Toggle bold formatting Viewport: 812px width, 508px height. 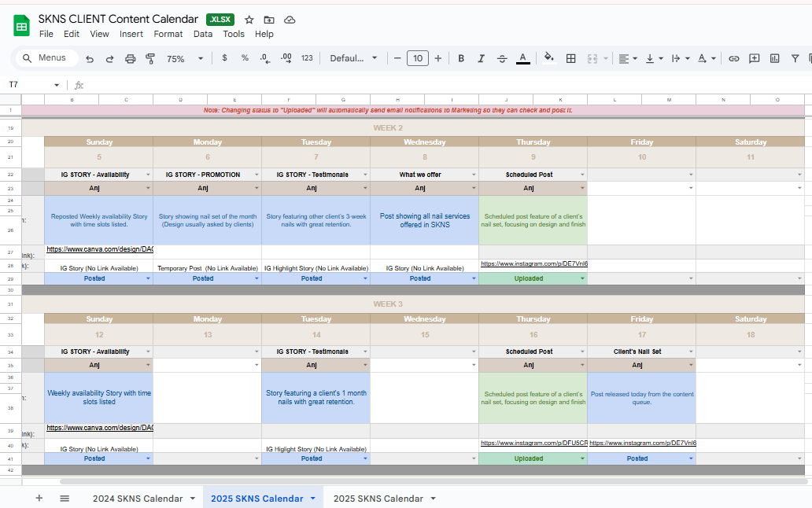(461, 58)
